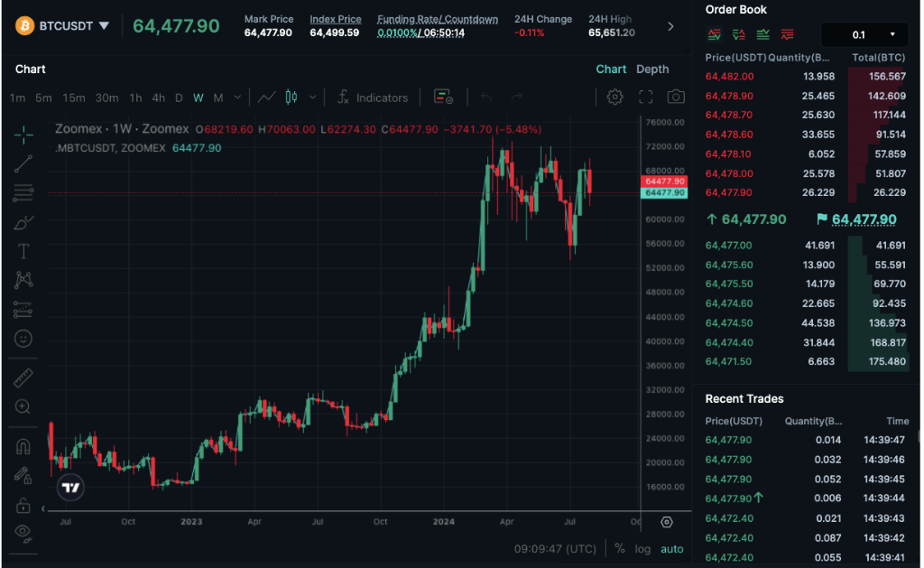Select the 5m timeframe
Image resolution: width=924 pixels, height=568 pixels.
point(43,98)
